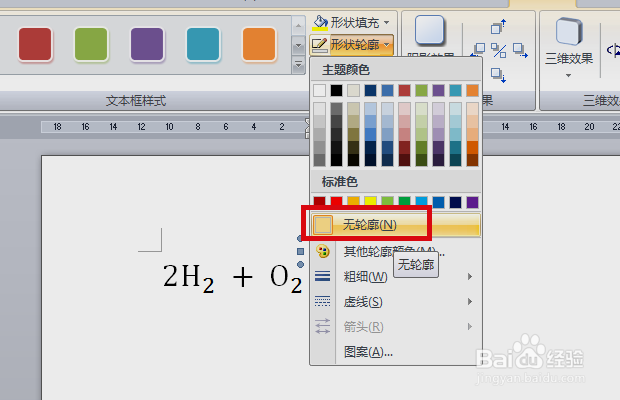The height and width of the screenshot is (400, 620).
Task: Expand arrow beside 粗细(W)
Action: click(x=470, y=276)
